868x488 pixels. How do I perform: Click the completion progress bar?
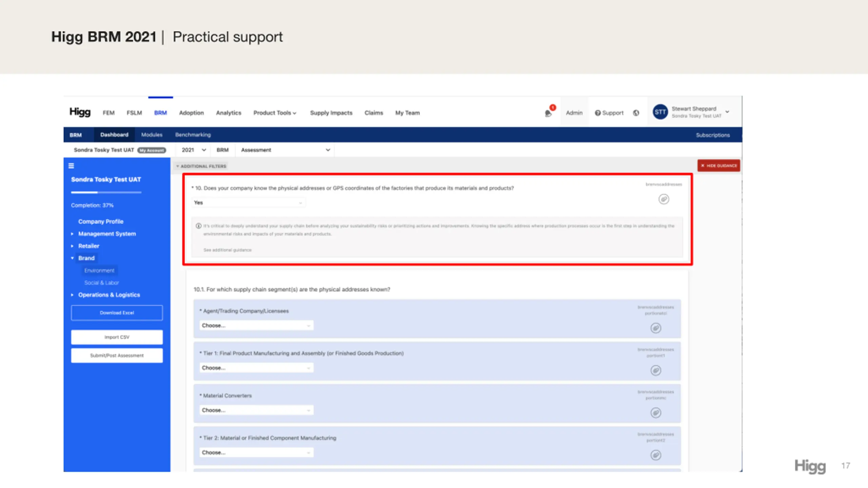tap(106, 192)
